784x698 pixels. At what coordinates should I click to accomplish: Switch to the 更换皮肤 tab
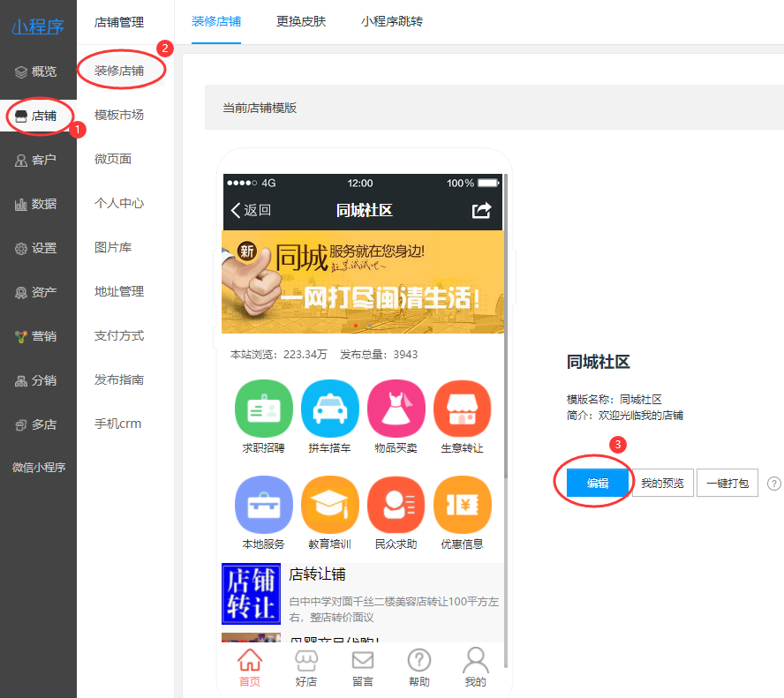301,21
